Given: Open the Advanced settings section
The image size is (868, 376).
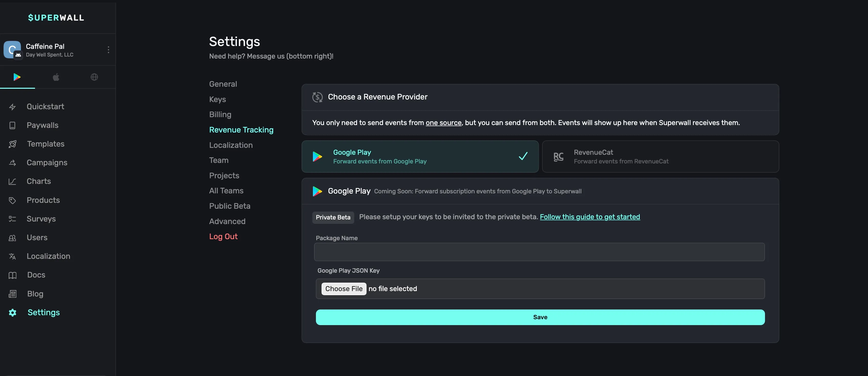Looking at the screenshot, I should coord(227,221).
